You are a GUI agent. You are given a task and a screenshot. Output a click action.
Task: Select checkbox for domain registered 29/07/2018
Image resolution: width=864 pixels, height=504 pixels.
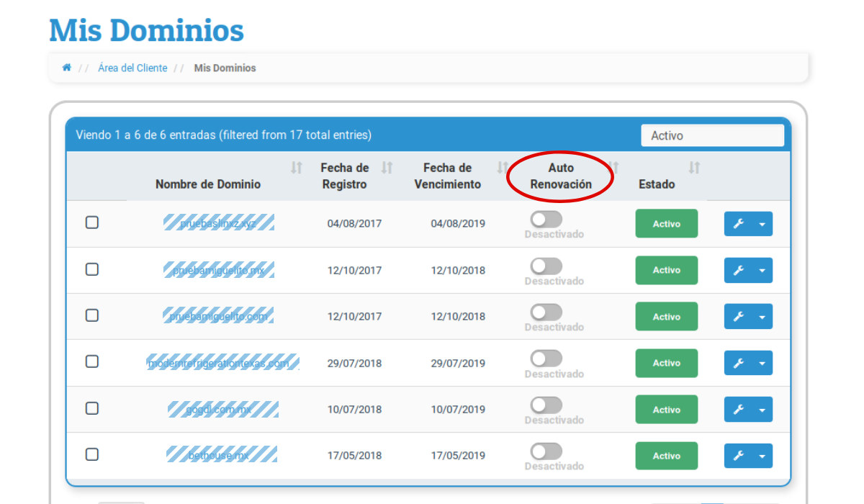click(92, 361)
